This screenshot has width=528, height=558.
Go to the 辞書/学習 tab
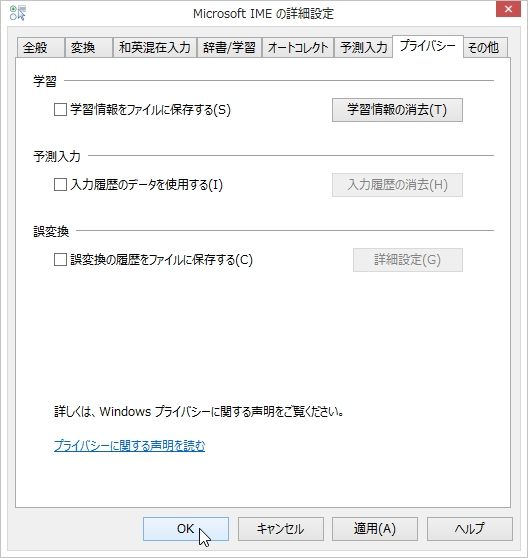pos(229,47)
